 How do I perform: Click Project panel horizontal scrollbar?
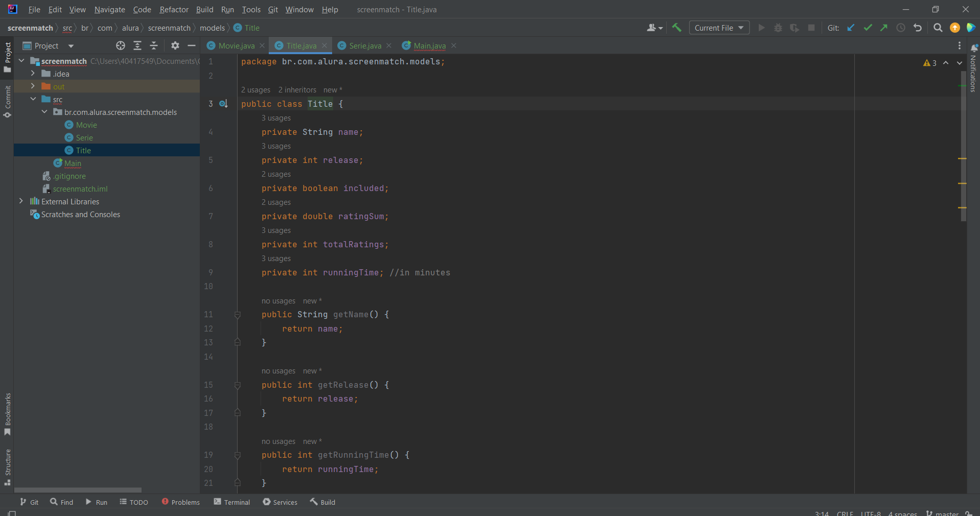(78, 489)
